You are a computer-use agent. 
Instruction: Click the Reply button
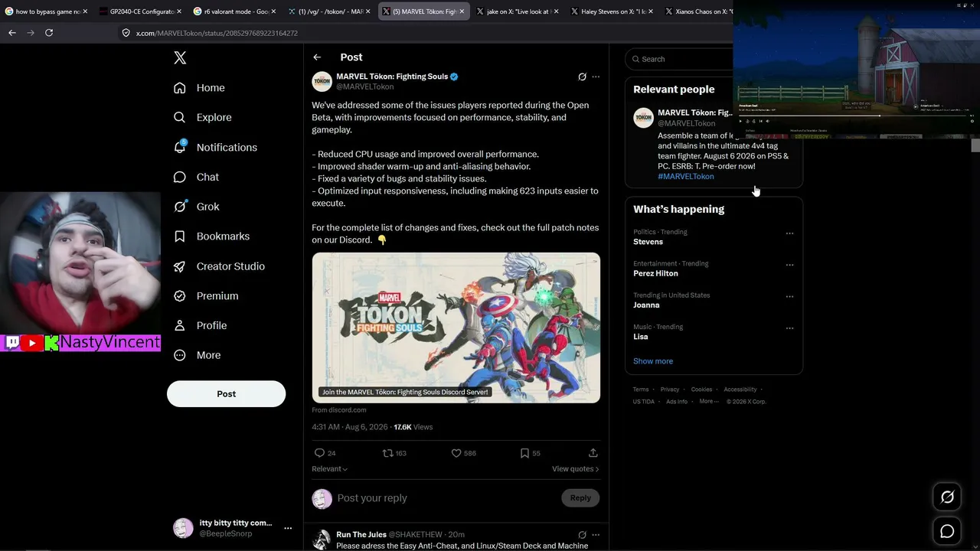[580, 498]
